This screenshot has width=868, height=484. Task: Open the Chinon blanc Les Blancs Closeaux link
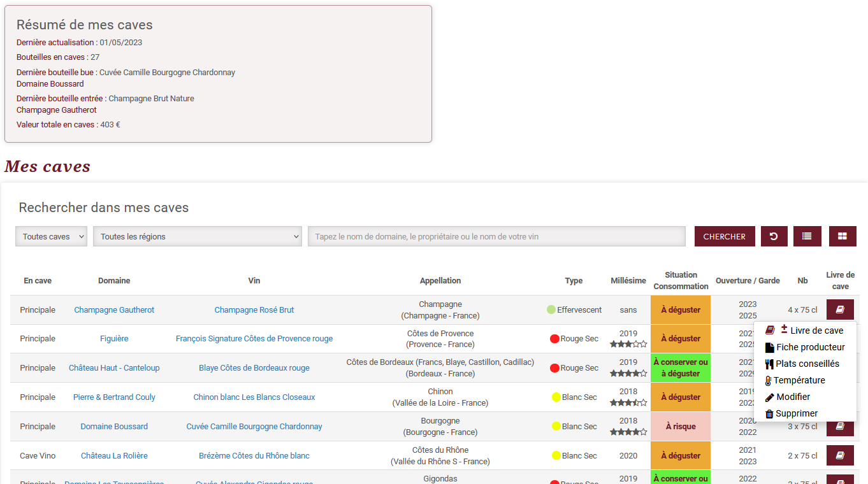[254, 397]
